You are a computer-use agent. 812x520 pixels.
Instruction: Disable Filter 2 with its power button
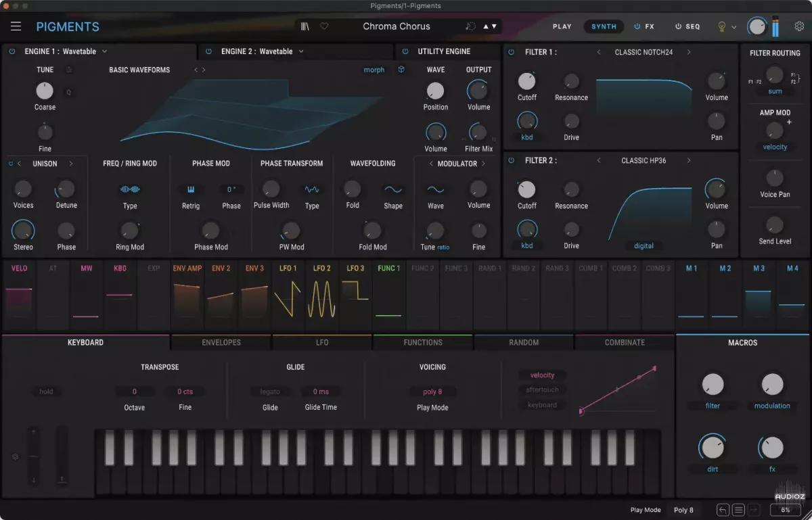tap(511, 160)
